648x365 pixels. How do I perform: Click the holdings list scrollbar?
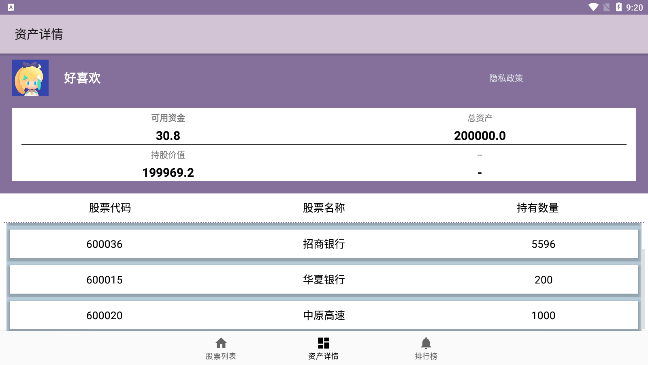point(643,289)
